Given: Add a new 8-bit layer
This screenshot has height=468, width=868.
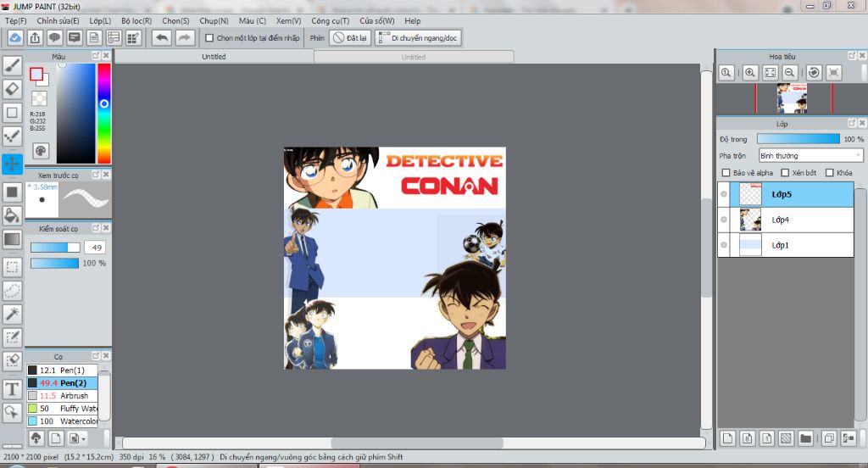Looking at the screenshot, I should point(748,438).
